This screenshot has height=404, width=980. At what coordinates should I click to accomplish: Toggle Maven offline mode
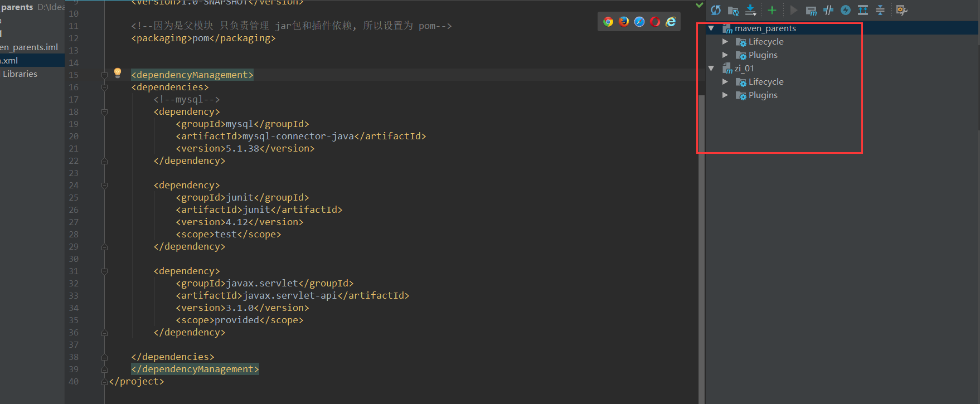[828, 10]
